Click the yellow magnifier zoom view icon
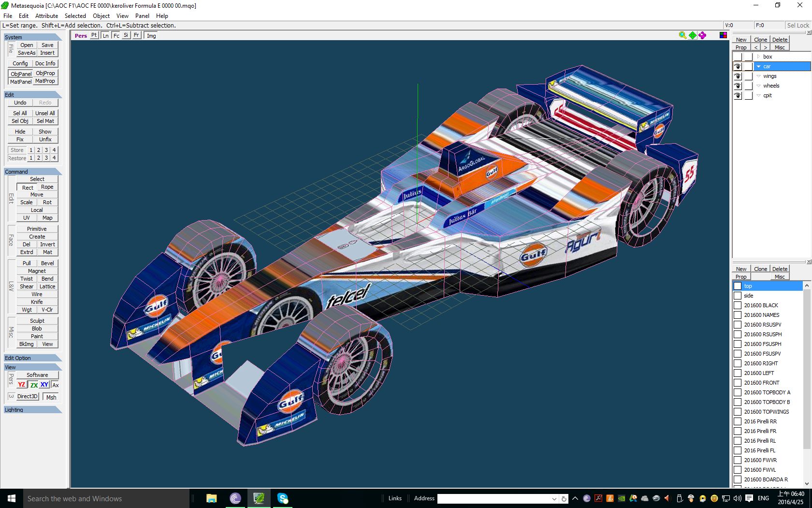 pyautogui.click(x=682, y=35)
